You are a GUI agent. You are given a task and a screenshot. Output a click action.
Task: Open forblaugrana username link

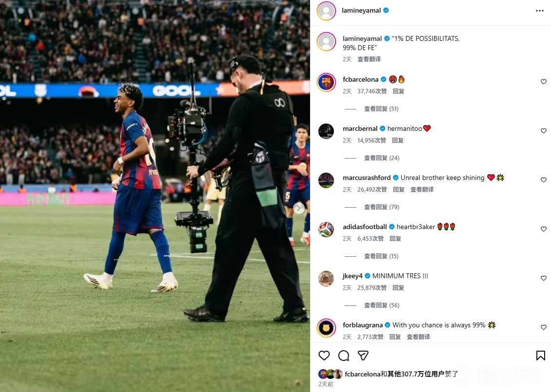[x=363, y=325]
